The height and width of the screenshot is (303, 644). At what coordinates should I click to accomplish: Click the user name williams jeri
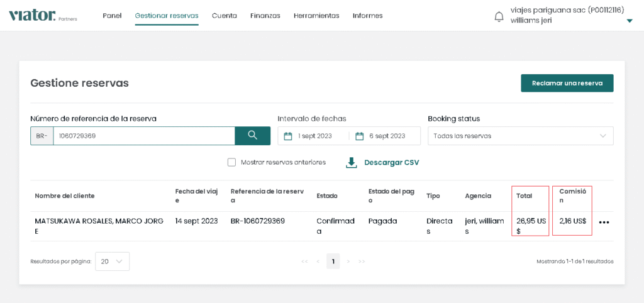531,21
